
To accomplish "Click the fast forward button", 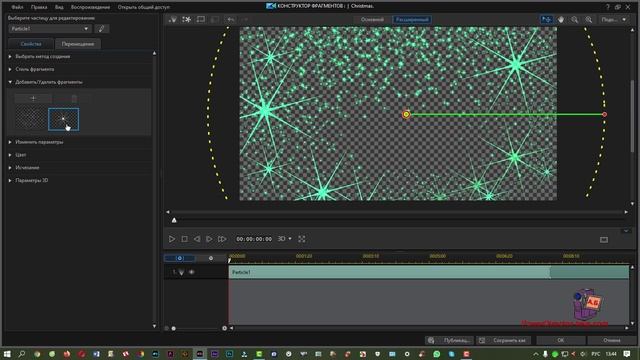I will [x=222, y=239].
